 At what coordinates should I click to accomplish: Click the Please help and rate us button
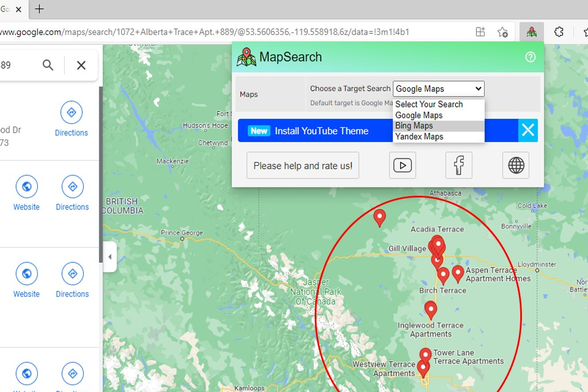pyautogui.click(x=303, y=165)
